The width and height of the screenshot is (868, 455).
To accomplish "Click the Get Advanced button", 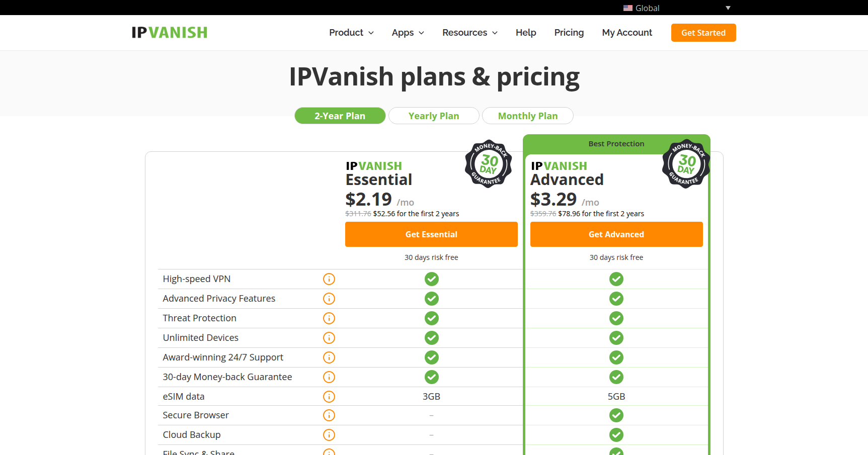I will [616, 234].
